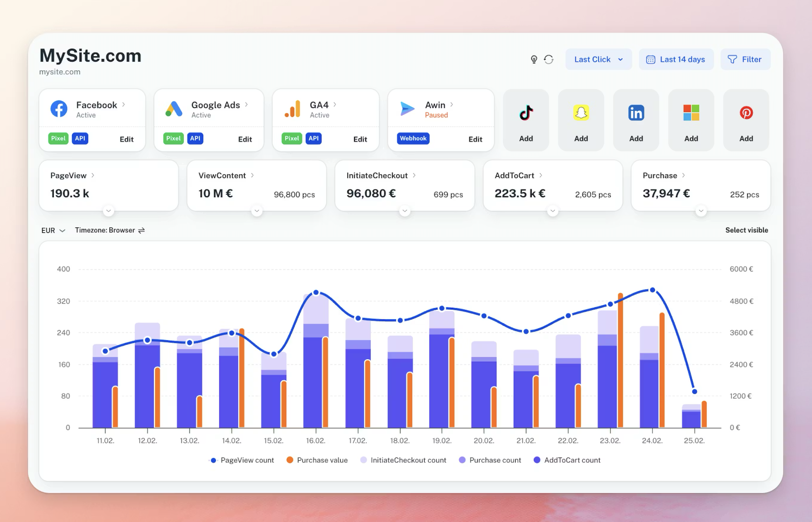The width and height of the screenshot is (812, 522).
Task: Add the Microsoft integration
Action: (691, 120)
